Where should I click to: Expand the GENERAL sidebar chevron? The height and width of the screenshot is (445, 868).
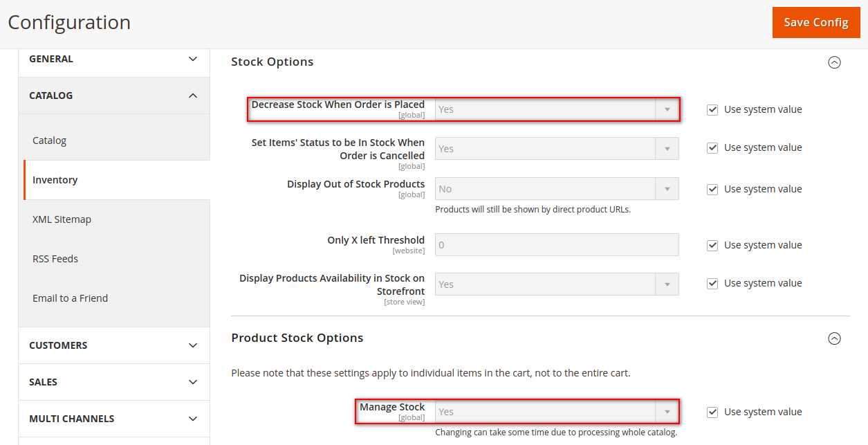pyautogui.click(x=193, y=59)
